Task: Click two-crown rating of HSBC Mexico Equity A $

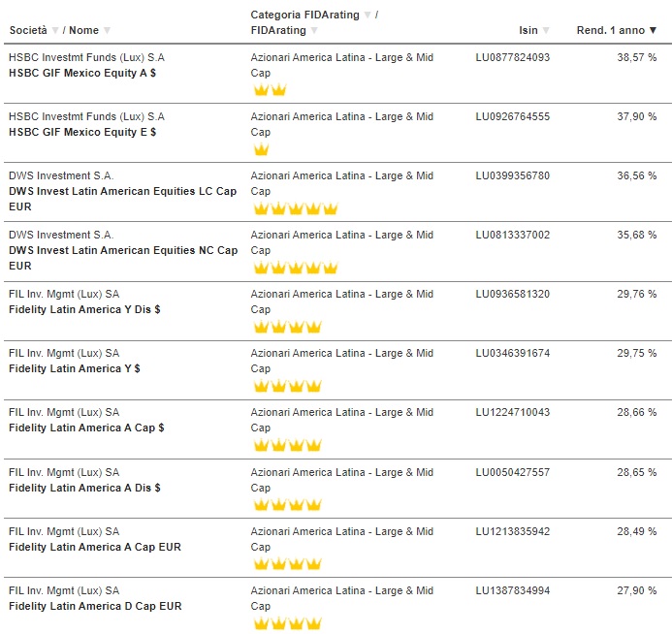Action: pyautogui.click(x=270, y=90)
